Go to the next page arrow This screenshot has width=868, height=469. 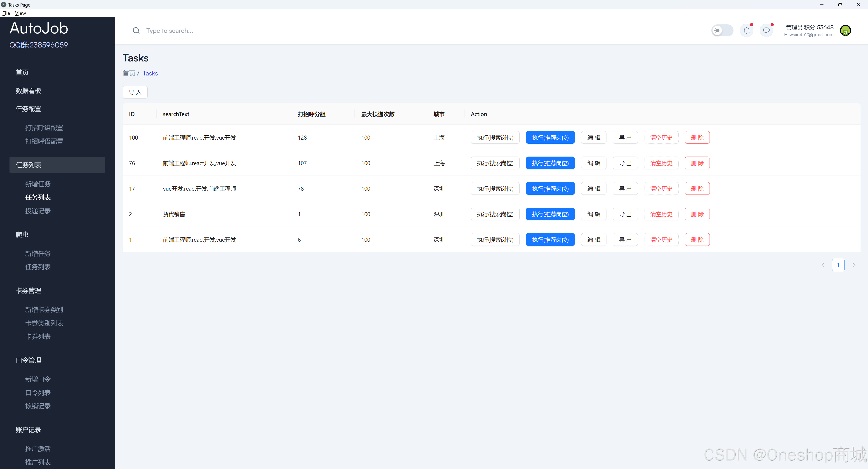click(x=854, y=265)
